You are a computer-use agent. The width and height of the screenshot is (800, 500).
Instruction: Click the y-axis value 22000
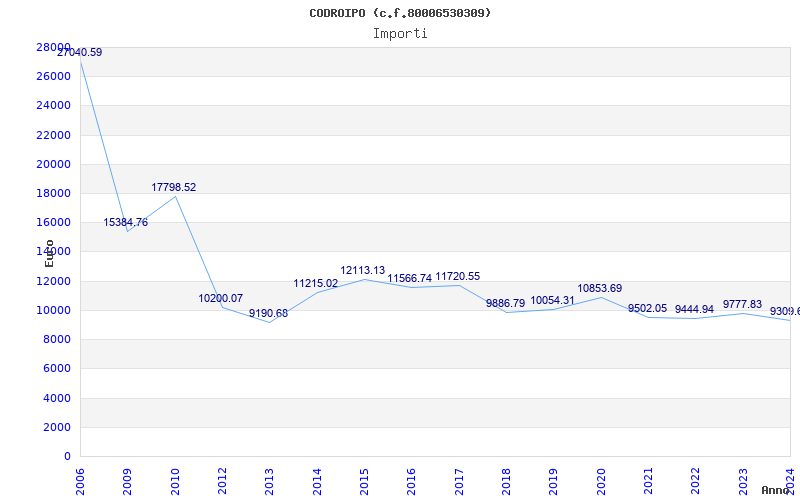54,135
